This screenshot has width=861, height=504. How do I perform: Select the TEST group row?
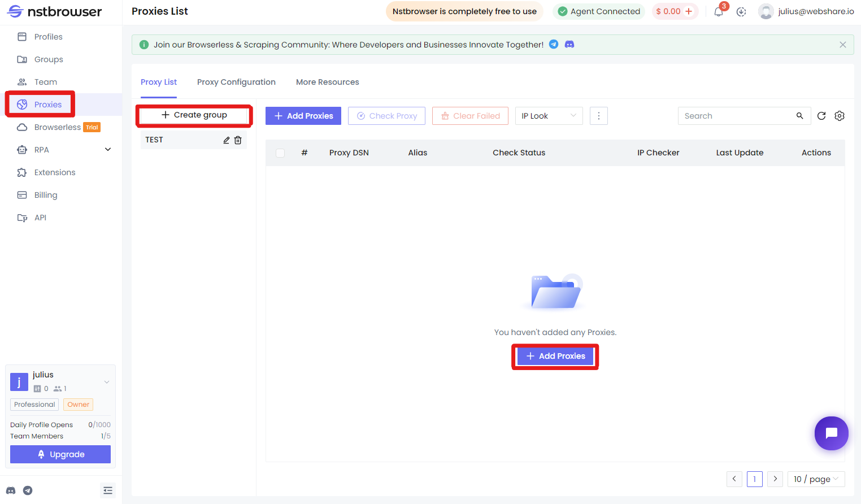[194, 140]
